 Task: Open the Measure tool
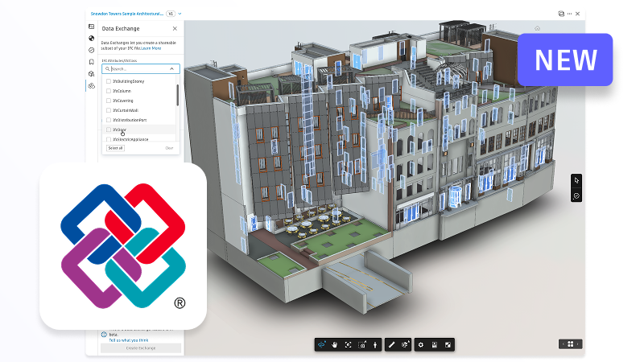click(391, 344)
